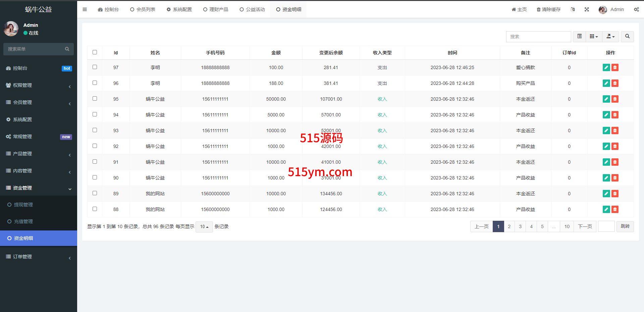
Task: Open the page size dropdown showing 10
Action: [204, 227]
